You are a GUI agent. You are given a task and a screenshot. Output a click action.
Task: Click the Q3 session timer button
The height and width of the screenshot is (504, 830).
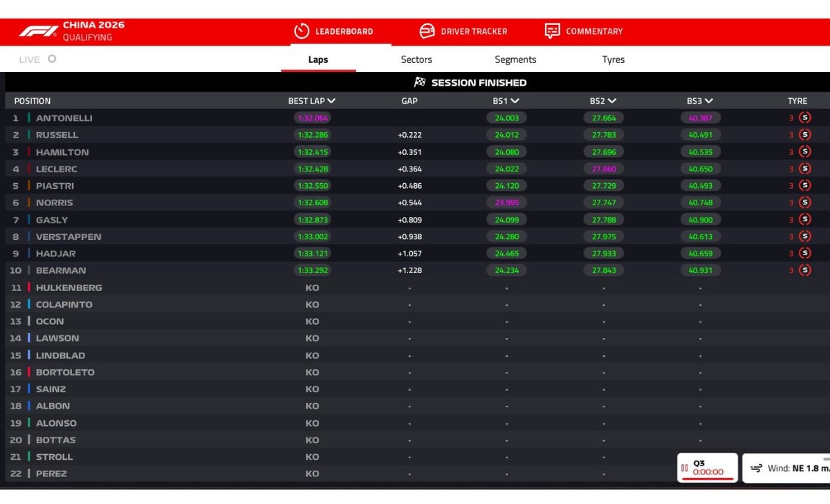[707, 466]
